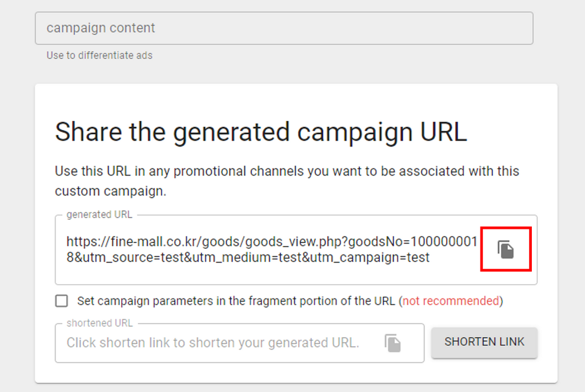Click the shortened URL copy icon
585x392 pixels.
[392, 343]
